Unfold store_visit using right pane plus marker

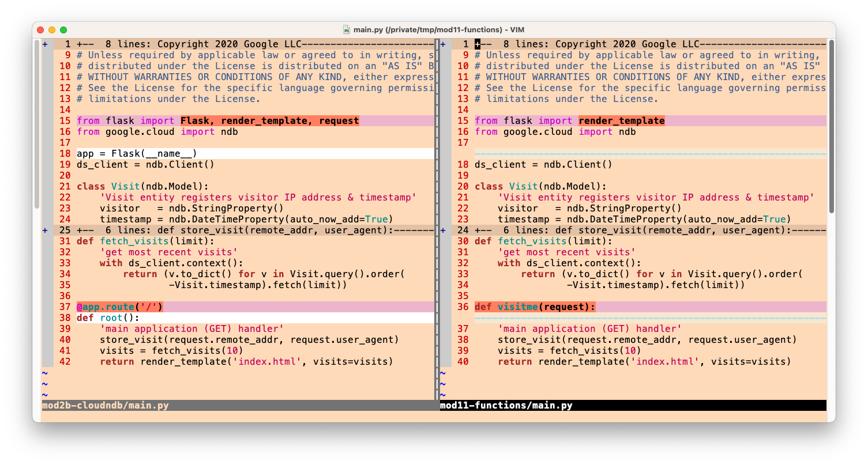[x=443, y=230]
